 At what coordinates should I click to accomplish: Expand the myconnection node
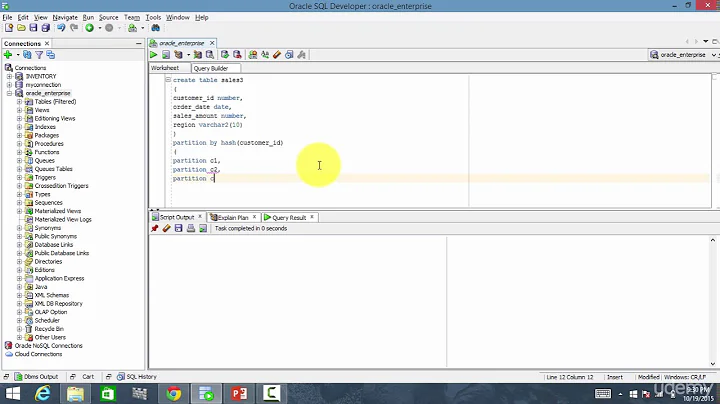9,85
